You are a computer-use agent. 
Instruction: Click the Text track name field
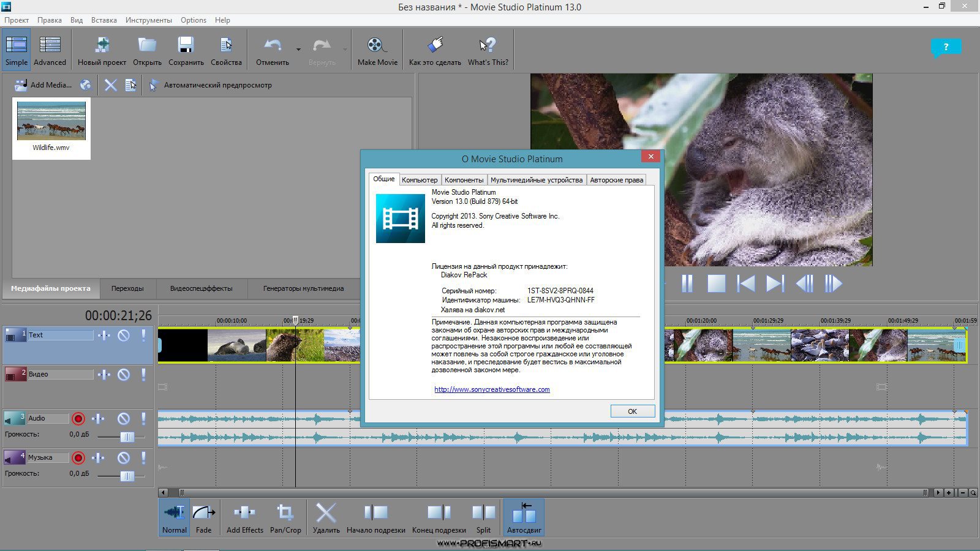61,335
